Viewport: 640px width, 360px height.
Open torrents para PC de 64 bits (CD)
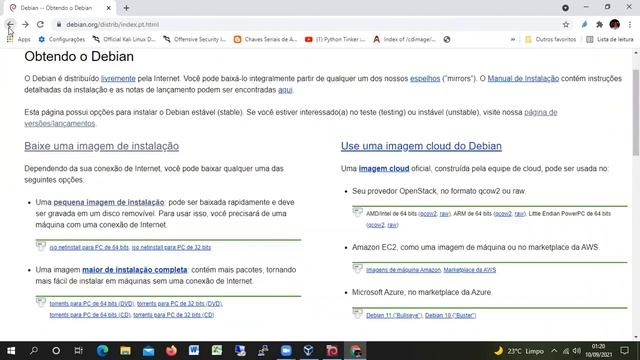90,315
